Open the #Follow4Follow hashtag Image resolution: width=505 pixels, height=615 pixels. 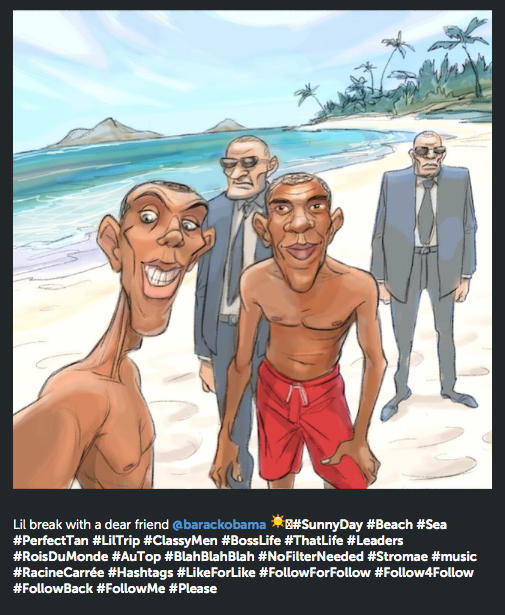(x=424, y=573)
